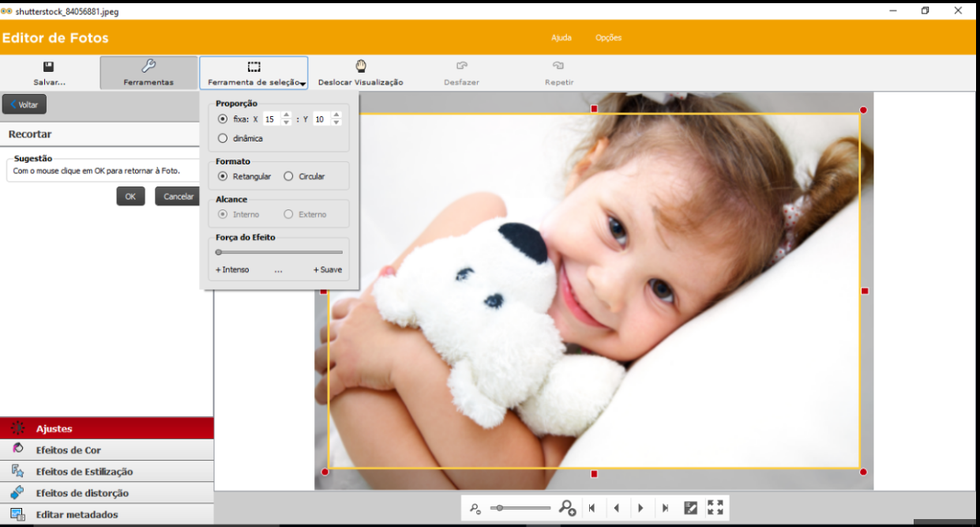Increase the X proportion value with stepper
This screenshot has width=980, height=527.
tap(286, 115)
